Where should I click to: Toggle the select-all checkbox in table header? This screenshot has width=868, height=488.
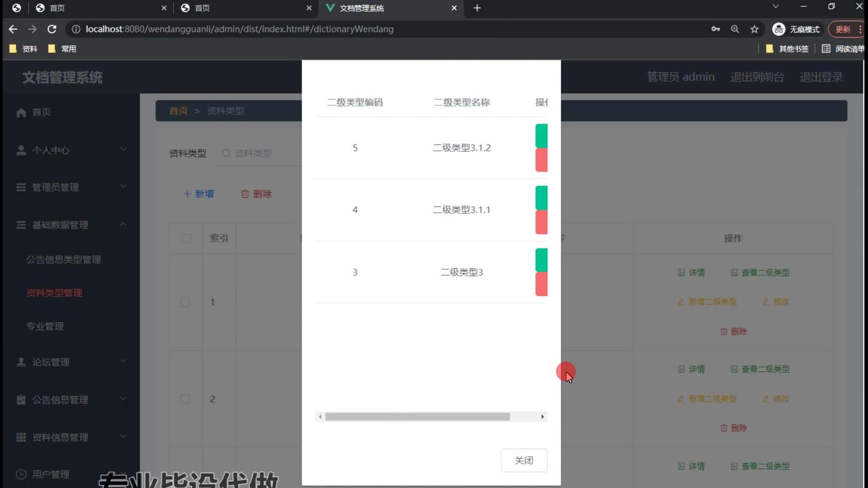[x=186, y=239]
